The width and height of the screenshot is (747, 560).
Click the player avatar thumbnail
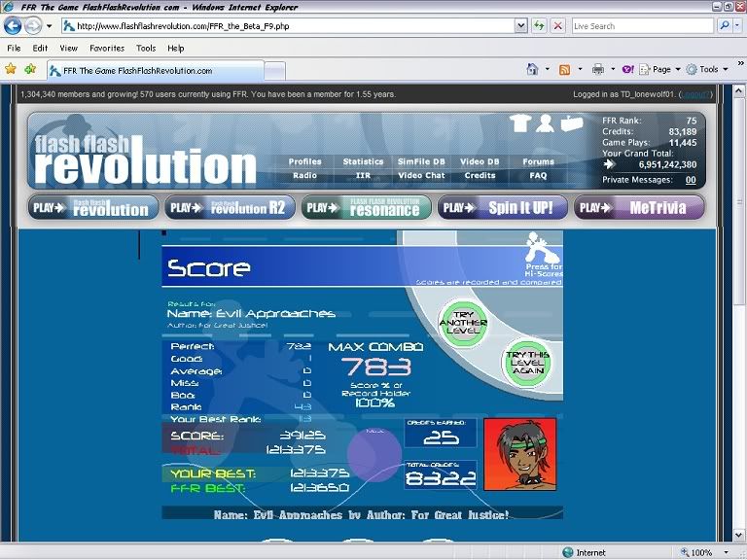click(519, 454)
